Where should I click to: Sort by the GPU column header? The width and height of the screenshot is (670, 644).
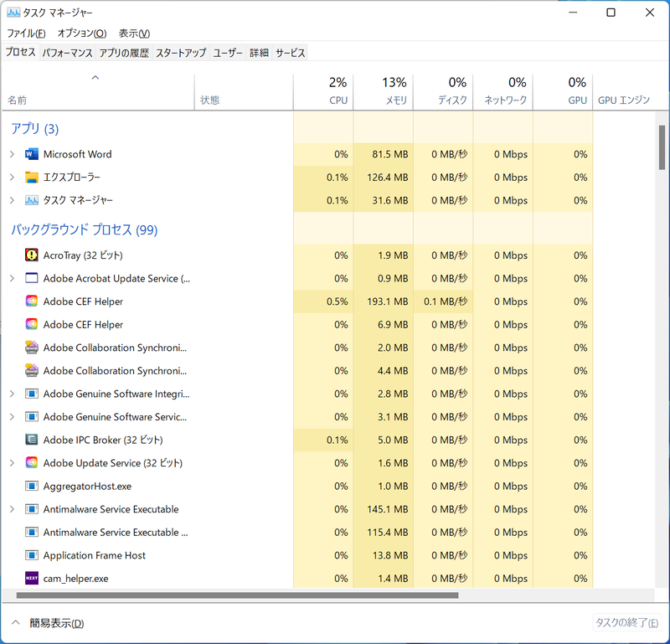click(x=563, y=92)
